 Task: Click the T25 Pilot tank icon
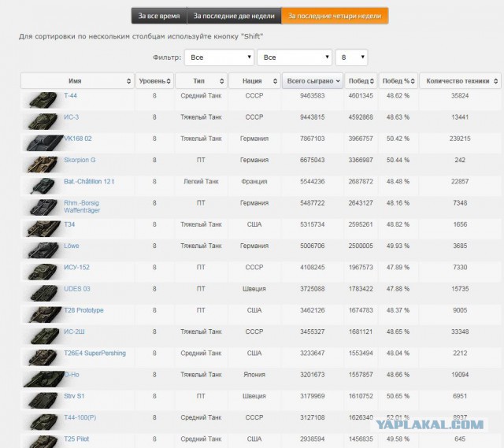point(43,442)
